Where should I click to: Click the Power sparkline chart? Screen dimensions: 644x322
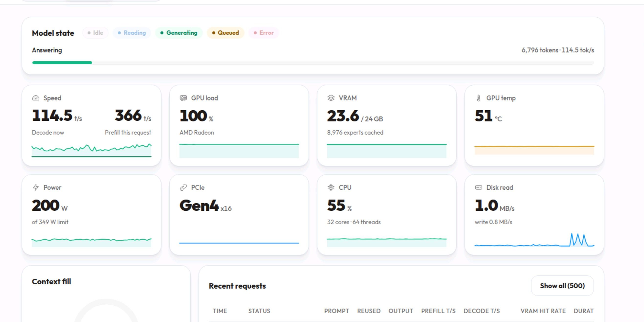[x=91, y=242]
